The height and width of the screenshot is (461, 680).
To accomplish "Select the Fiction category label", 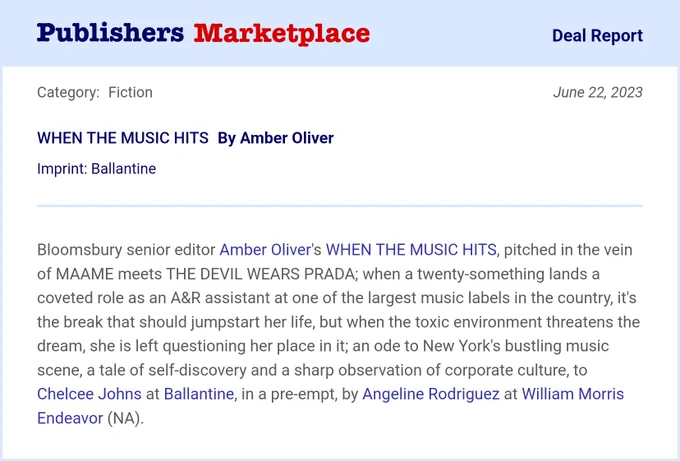I will tap(131, 92).
